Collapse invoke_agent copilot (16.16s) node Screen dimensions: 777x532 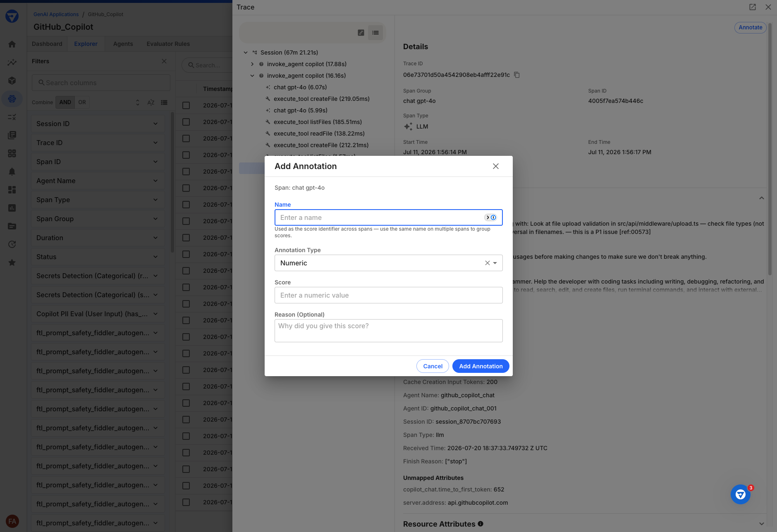[252, 76]
